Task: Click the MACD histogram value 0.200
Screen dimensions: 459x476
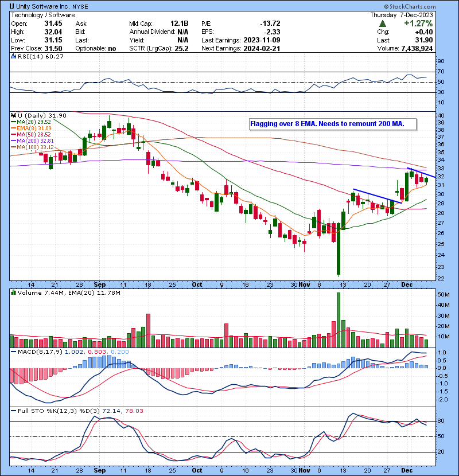Action: pos(120,352)
